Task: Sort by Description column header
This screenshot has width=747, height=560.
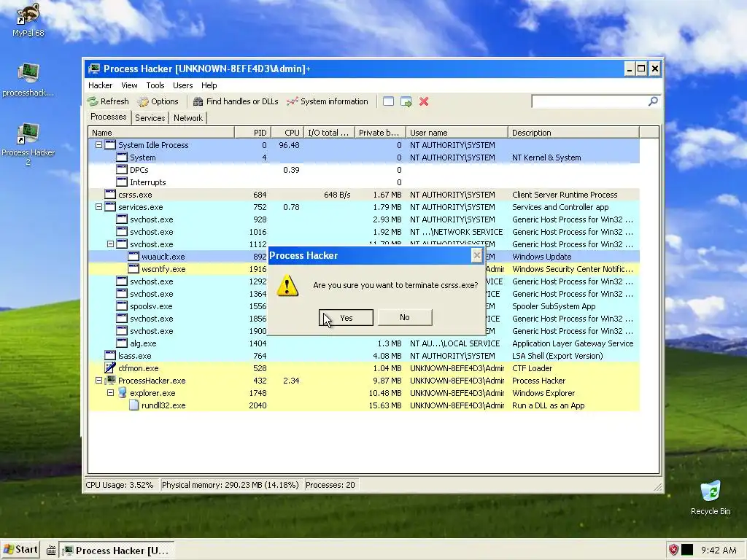Action: coord(573,133)
